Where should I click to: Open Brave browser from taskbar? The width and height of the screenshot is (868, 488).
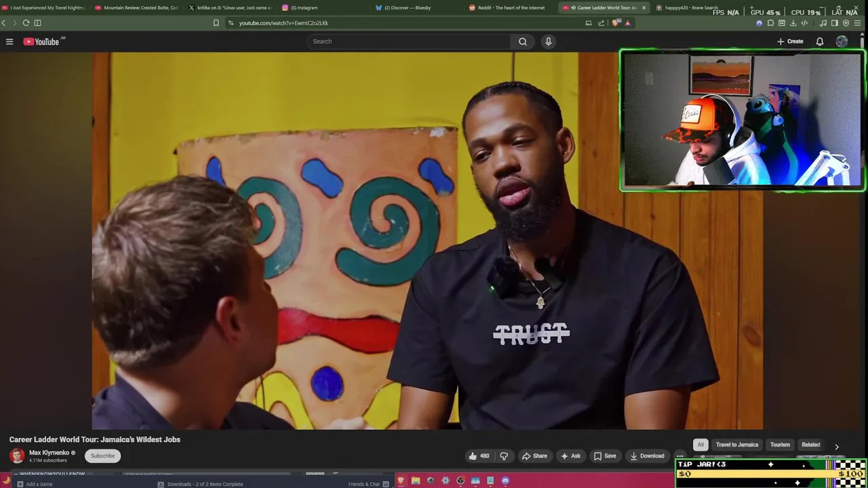401,481
